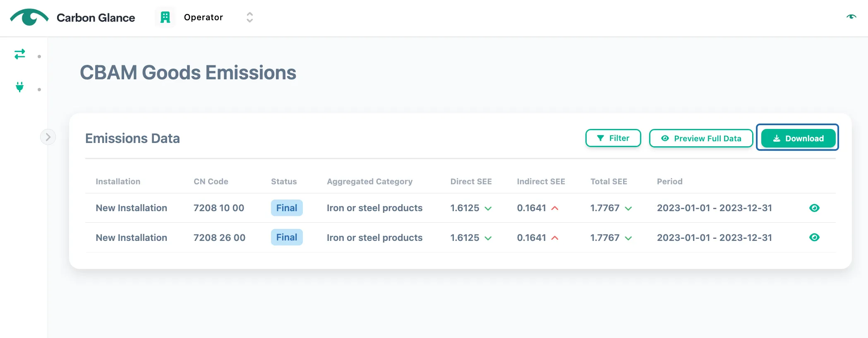Open the Operator switcher dropdown arrows
The width and height of the screenshot is (868, 338).
(x=249, y=17)
